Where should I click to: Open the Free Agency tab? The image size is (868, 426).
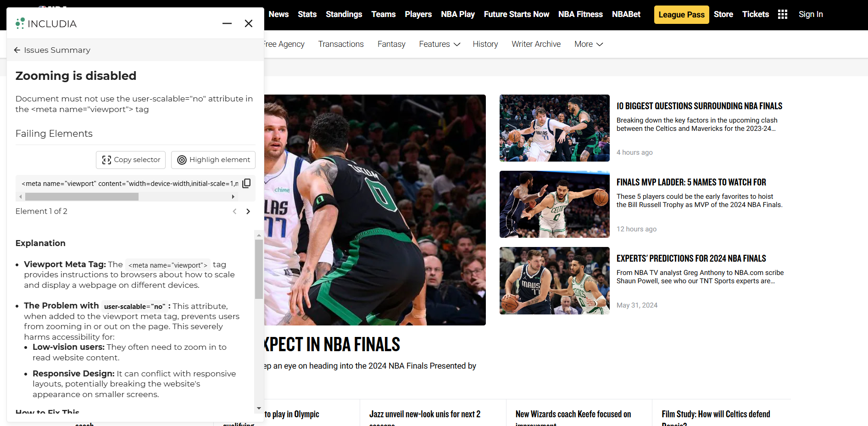284,44
